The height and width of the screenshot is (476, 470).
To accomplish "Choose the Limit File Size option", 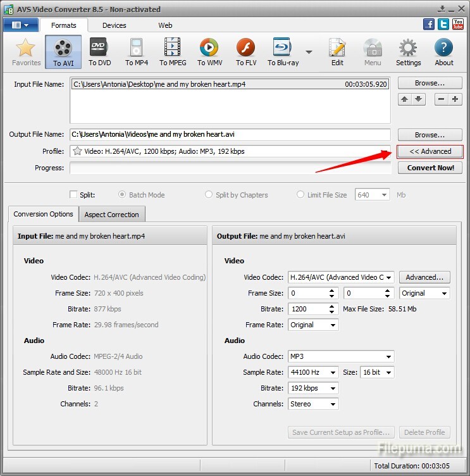I will click(x=300, y=195).
